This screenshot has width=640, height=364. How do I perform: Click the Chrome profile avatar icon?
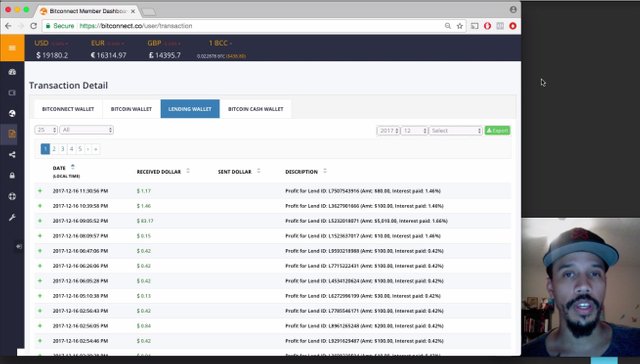click(513, 9)
